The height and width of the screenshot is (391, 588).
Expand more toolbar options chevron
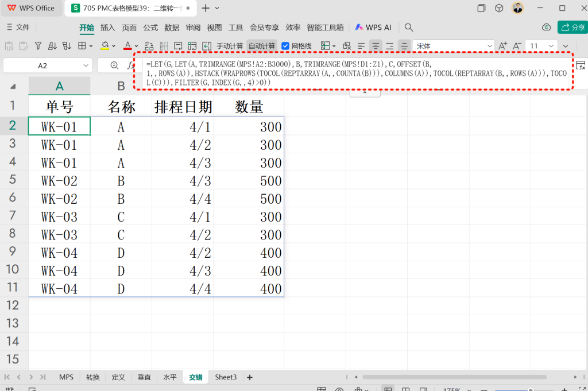(x=566, y=46)
